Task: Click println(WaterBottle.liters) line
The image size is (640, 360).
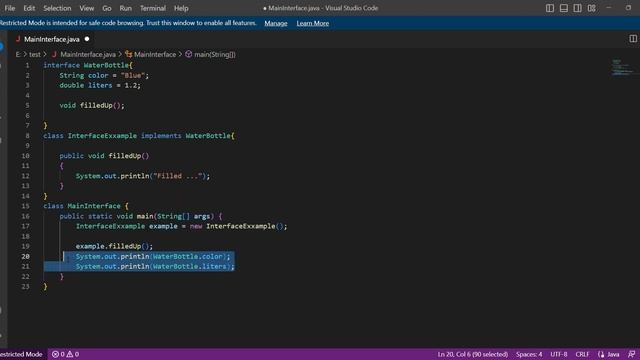Action: (155, 267)
